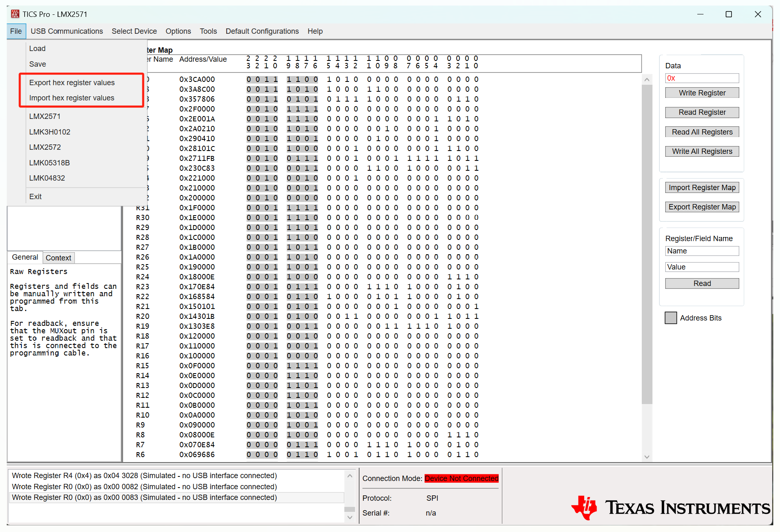
Task: Click Read All Registers button
Action: coord(702,132)
